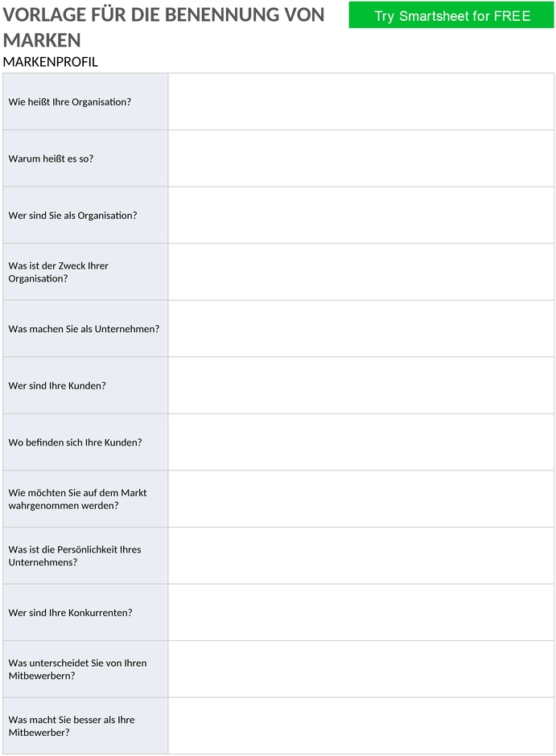Select the answer cell for 'Wo befinden sich Ihre Kunden?'
556x756 pixels.
pos(360,442)
